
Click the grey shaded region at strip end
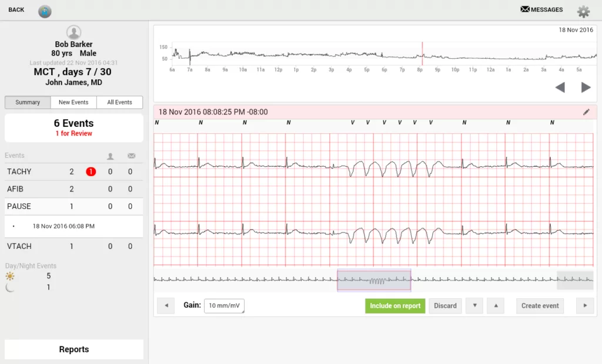(x=575, y=281)
